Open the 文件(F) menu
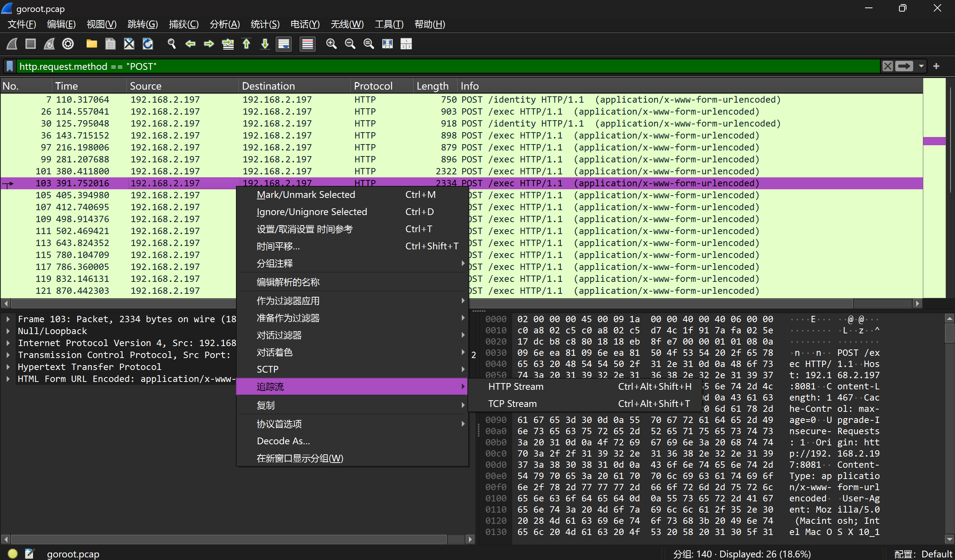The image size is (955, 560). point(22,24)
